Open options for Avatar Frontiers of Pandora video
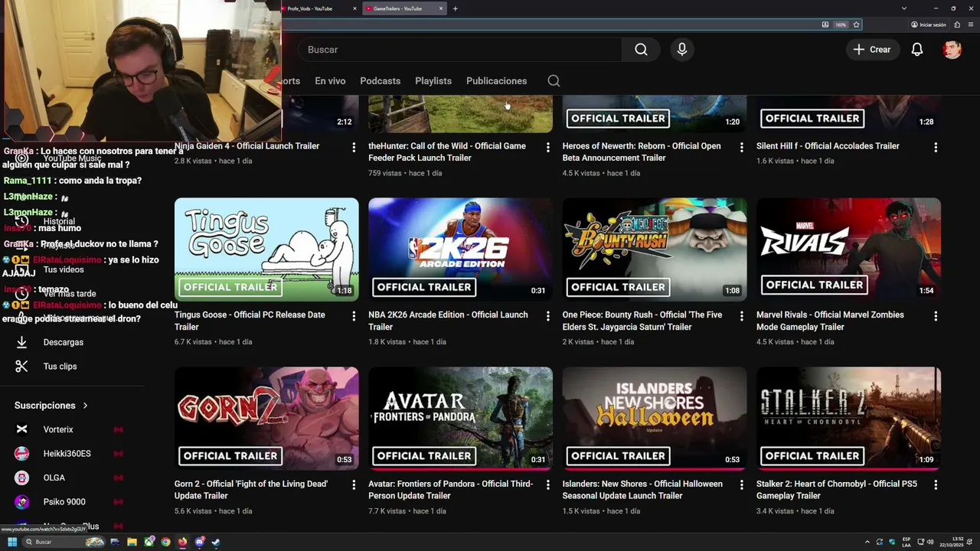Image resolution: width=980 pixels, height=551 pixels. (547, 485)
